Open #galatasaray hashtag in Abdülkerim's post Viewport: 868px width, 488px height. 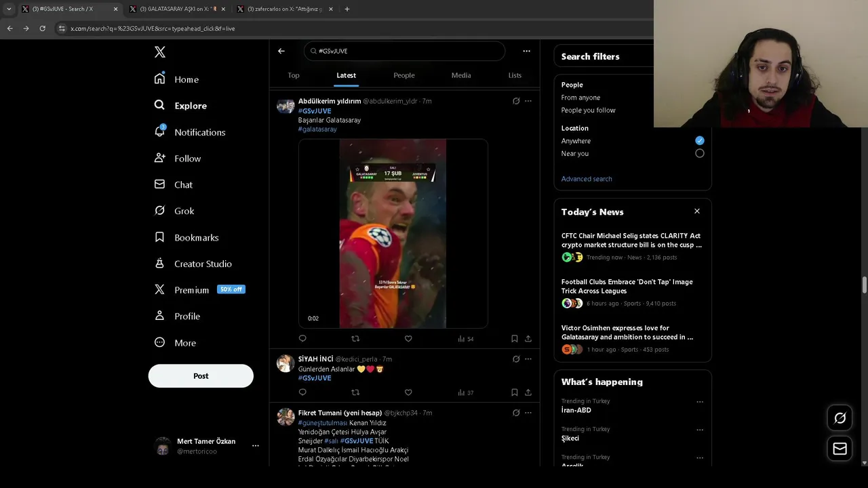click(317, 129)
